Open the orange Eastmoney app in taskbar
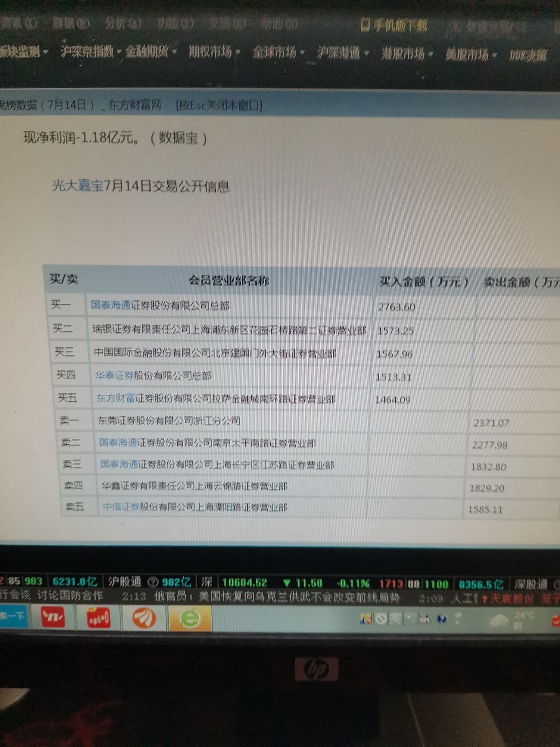 (144, 619)
